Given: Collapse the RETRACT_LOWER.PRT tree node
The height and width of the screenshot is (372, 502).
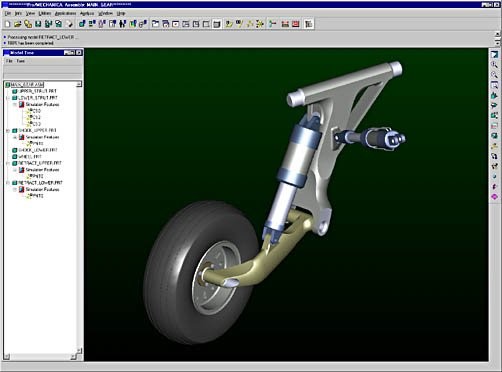Looking at the screenshot, I should 8,183.
